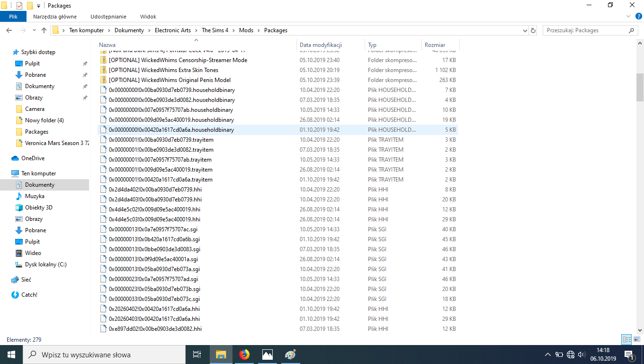Switch to large icons view layout
This screenshot has height=364, width=644.
tap(636, 339)
